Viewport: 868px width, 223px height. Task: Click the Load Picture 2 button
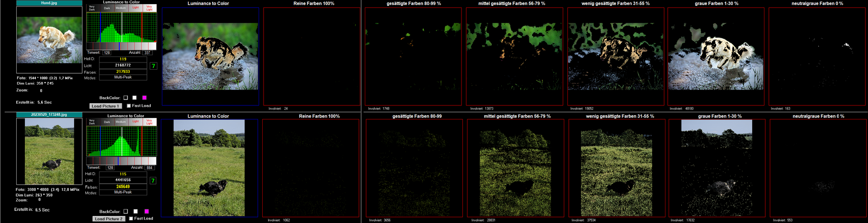(108, 219)
